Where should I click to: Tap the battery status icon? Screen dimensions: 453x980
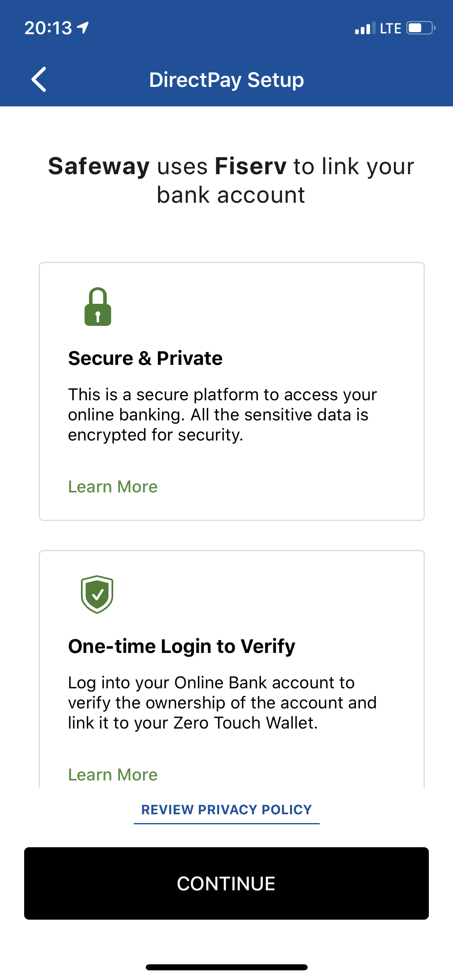pyautogui.click(x=421, y=28)
